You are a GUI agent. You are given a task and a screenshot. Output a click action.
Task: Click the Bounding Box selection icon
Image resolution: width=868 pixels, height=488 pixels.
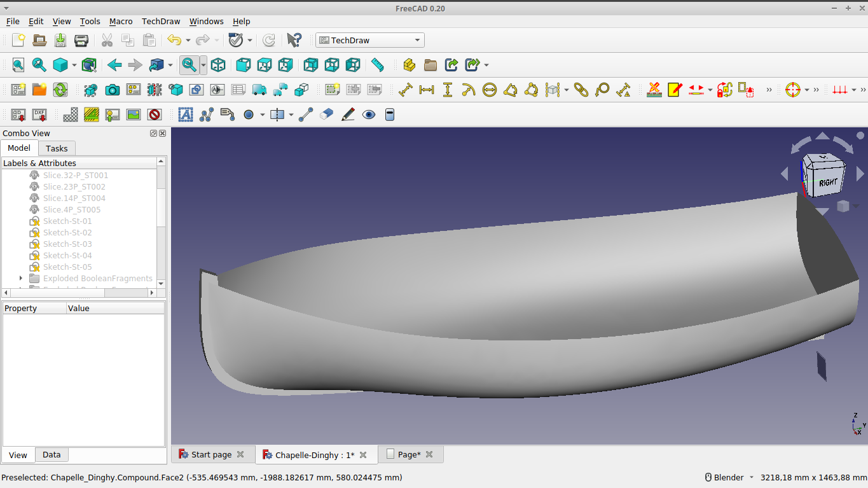point(89,65)
